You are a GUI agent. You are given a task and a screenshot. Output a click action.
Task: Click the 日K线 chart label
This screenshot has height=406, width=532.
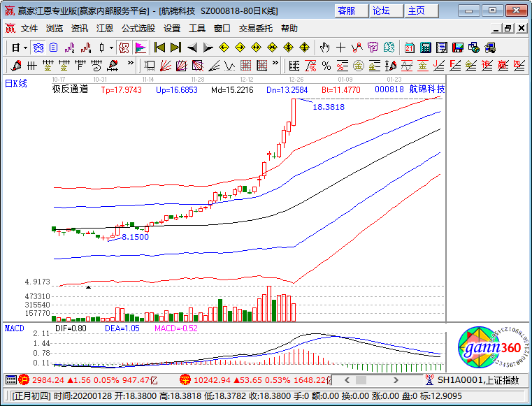(x=16, y=83)
